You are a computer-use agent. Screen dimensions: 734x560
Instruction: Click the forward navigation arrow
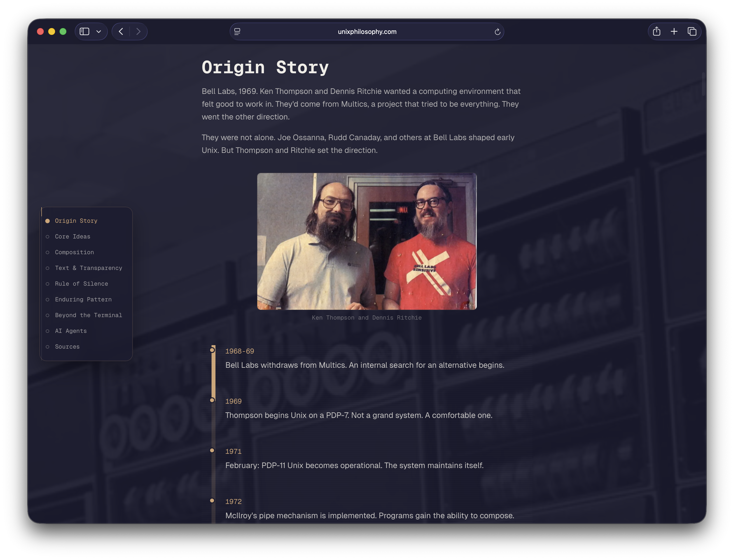click(x=138, y=31)
